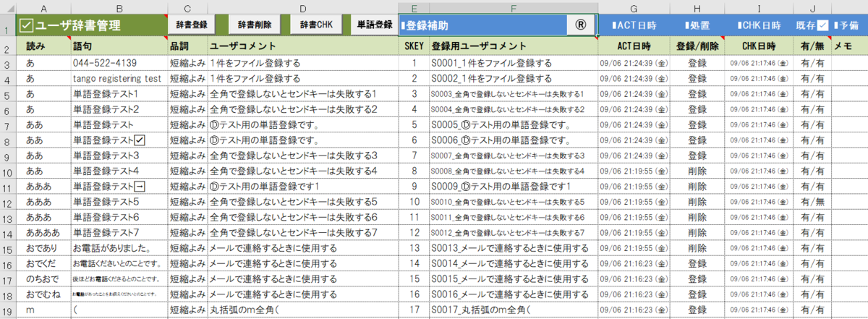Select the 単語登録テスト5 cell
The height and width of the screenshot is (319, 868).
pos(118,202)
